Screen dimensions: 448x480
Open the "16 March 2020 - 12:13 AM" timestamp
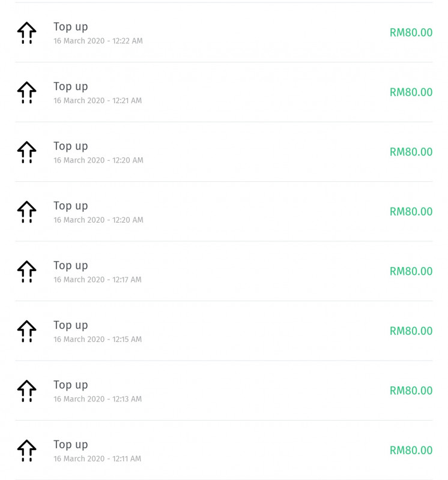[x=97, y=399]
